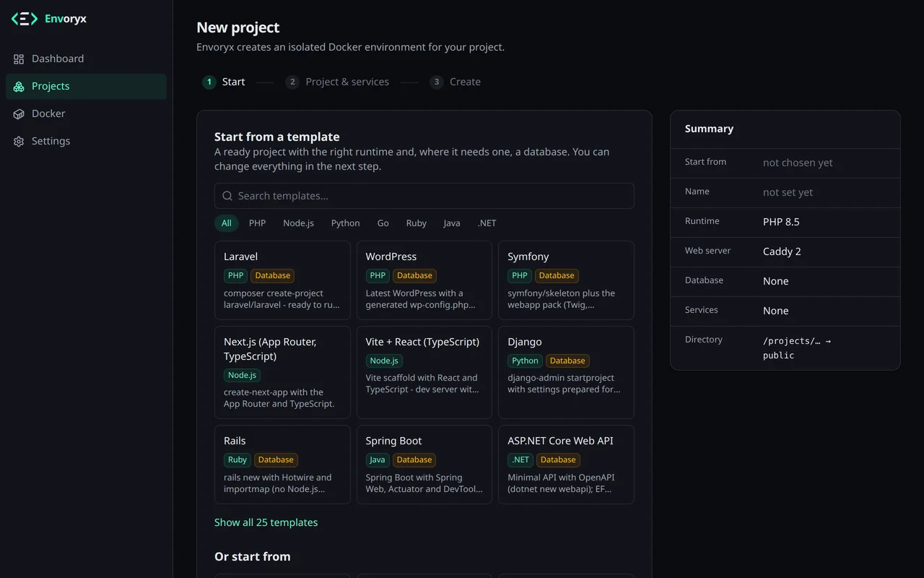Click the Ruby tag on Rails card
924x578 pixels.
tap(237, 460)
